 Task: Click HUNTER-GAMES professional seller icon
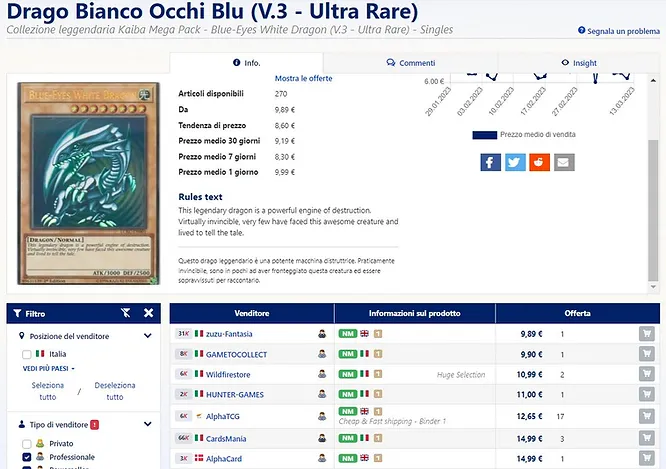[322, 394]
